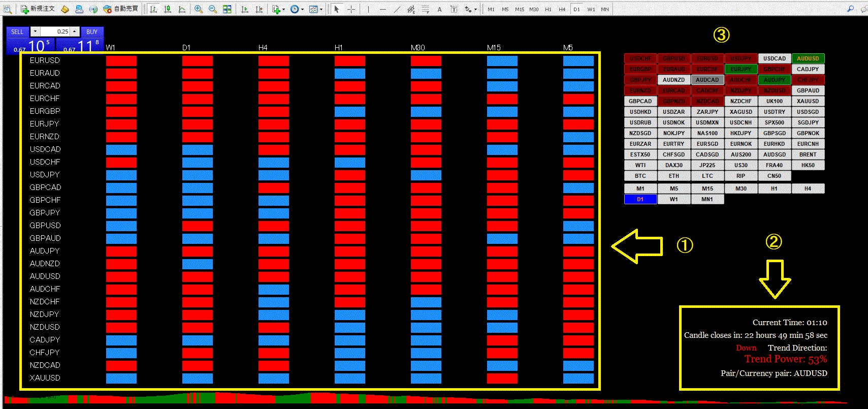
Task: Select the text label 'A' tool
Action: coord(439,9)
